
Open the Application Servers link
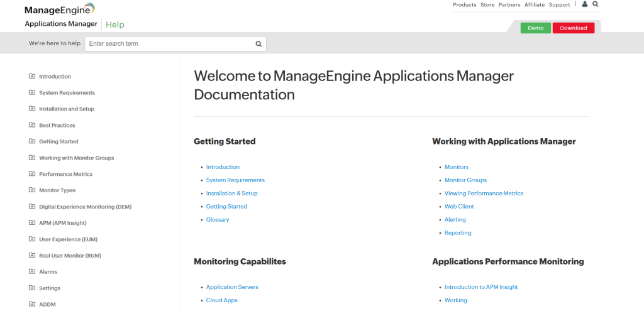pyautogui.click(x=232, y=287)
